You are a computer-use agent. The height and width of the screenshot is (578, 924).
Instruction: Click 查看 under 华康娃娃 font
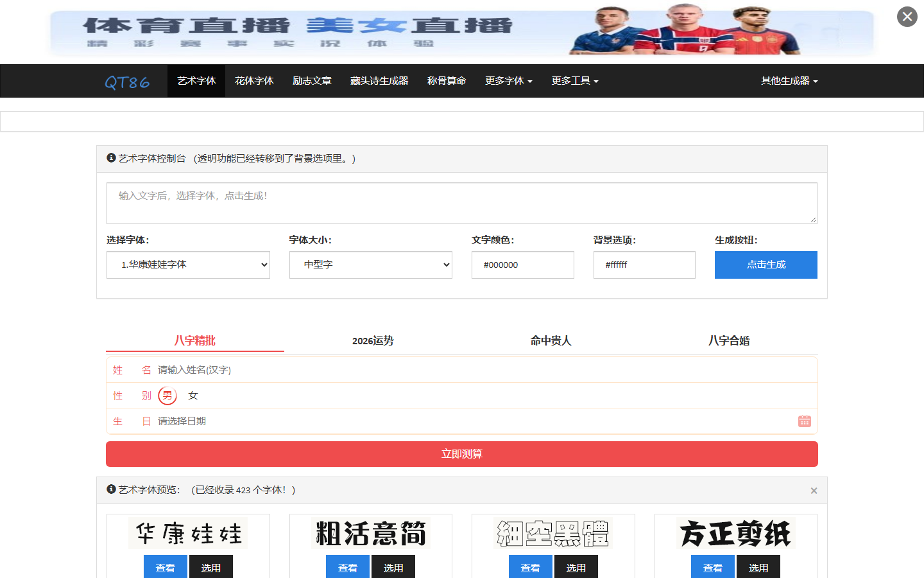166,567
